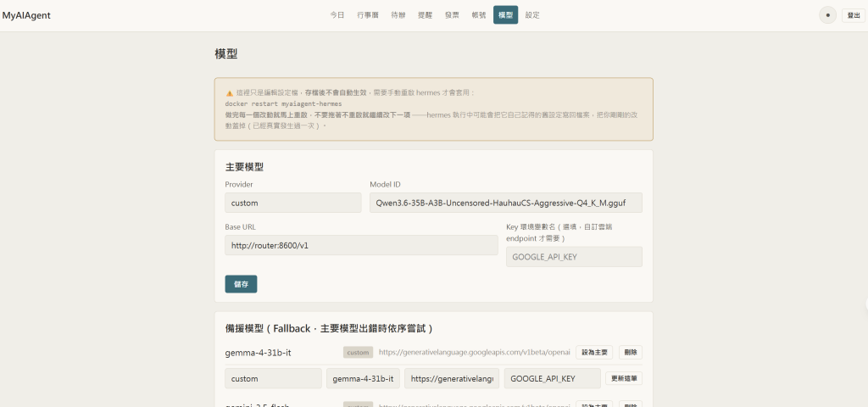868x407 pixels.
Task: Click the Model ID label
Action: [385, 184]
